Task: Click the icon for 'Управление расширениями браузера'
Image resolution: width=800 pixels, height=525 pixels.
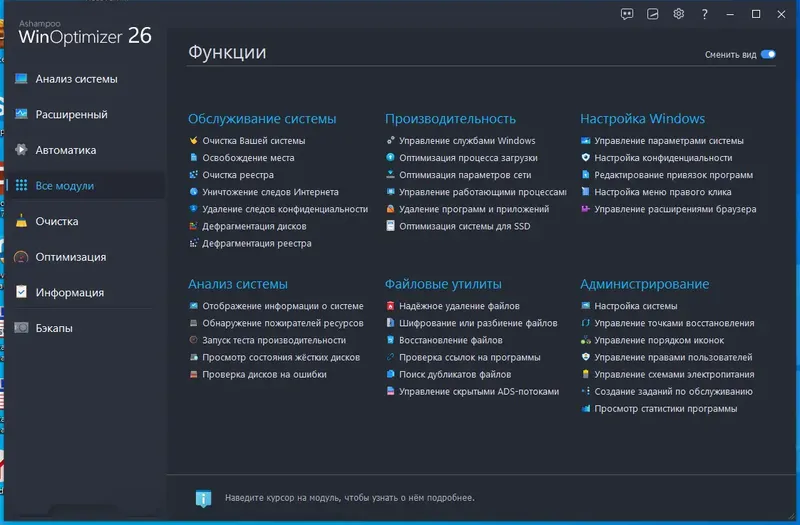Action: pyautogui.click(x=586, y=209)
